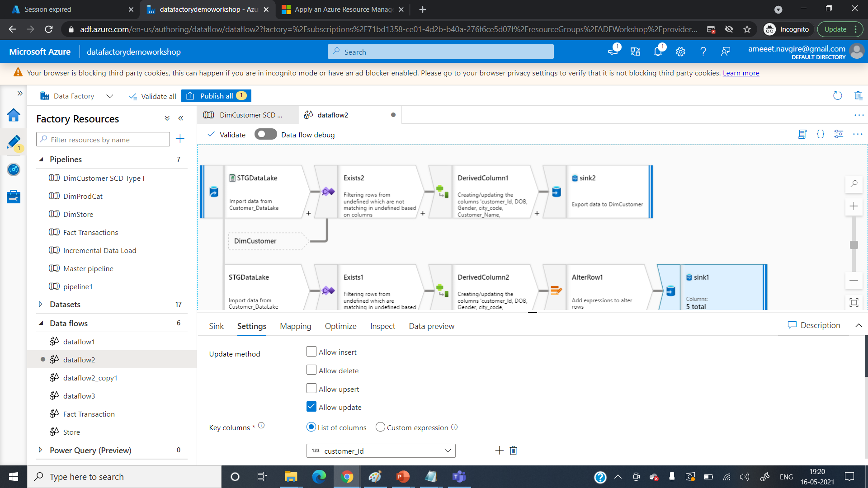Collapse the Pipelines tree section
This screenshot has width=868, height=488.
pos(41,160)
